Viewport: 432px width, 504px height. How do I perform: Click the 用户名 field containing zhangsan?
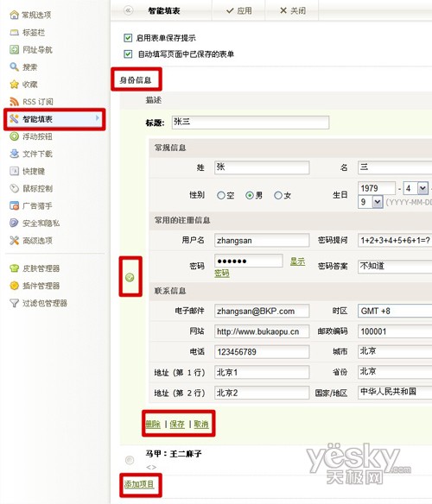coord(262,241)
